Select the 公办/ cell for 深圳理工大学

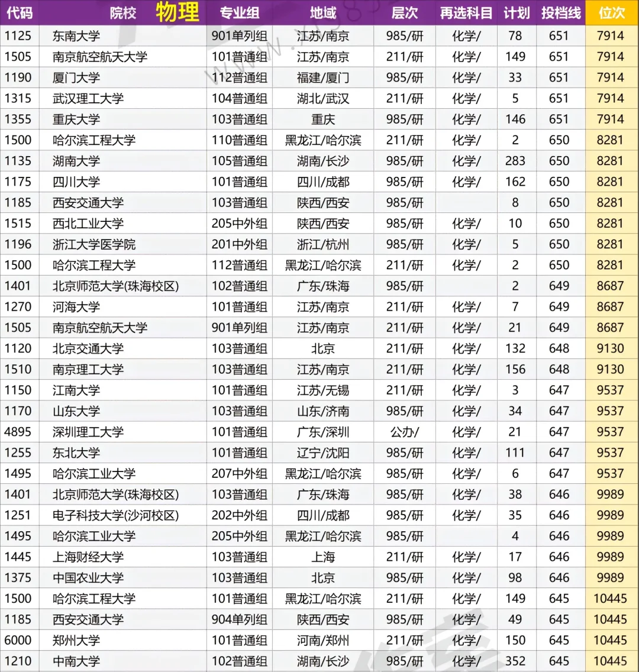404,432
